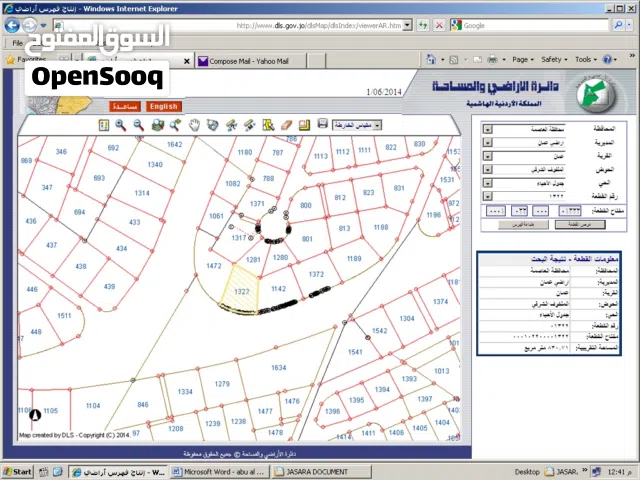Open the Page menu

(522, 60)
